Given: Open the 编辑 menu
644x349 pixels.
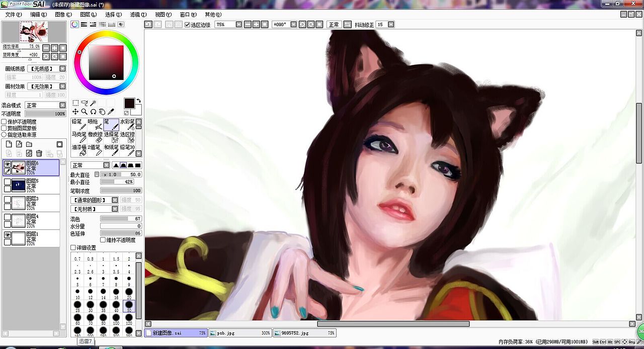Looking at the screenshot, I should coord(39,15).
